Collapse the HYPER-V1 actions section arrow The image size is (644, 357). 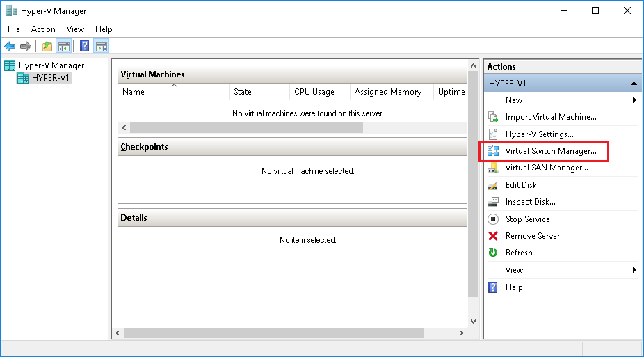(634, 84)
